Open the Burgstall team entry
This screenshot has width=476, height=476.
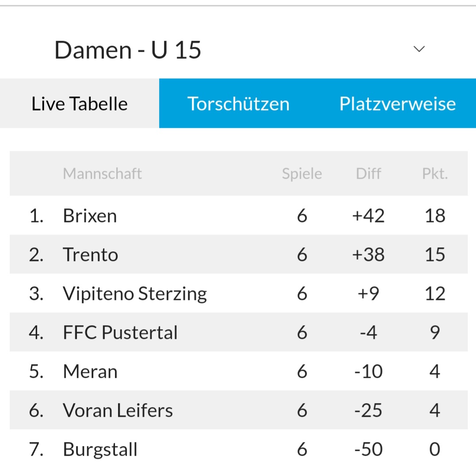click(100, 449)
